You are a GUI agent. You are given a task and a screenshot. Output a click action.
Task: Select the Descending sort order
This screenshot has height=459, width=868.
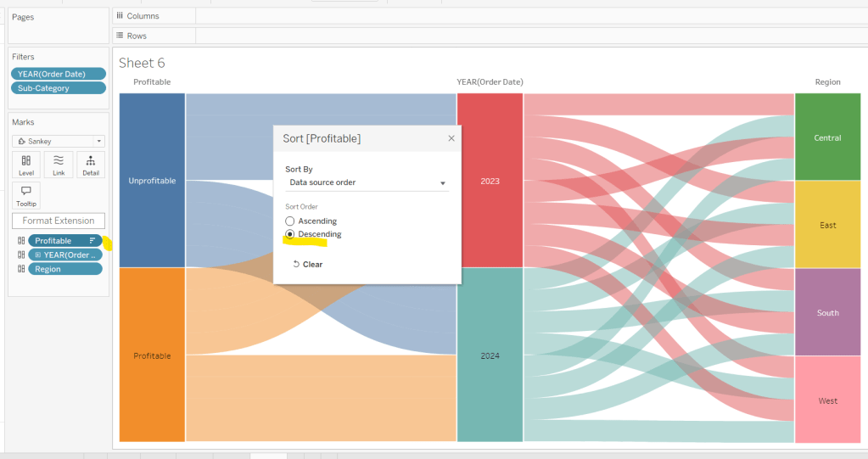coord(290,234)
